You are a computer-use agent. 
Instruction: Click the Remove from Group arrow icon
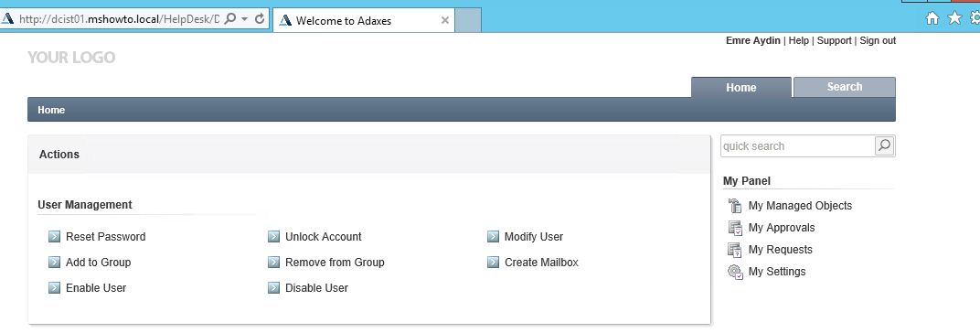coord(273,263)
